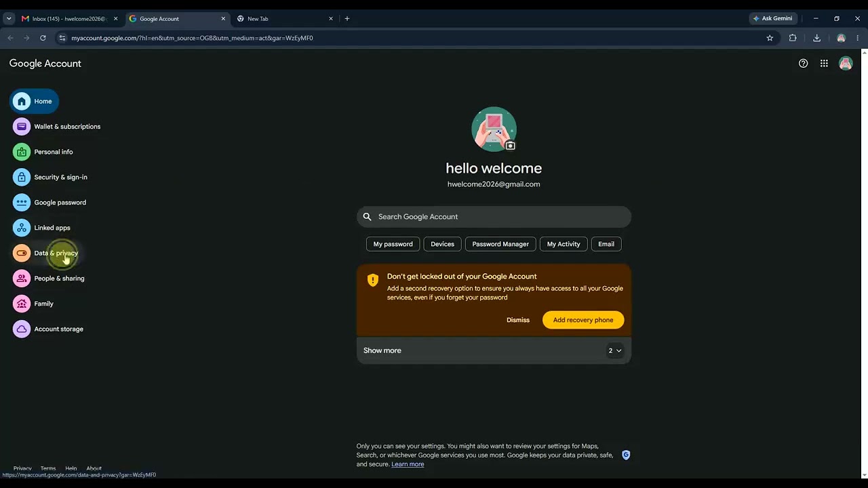The height and width of the screenshot is (488, 868).
Task: Follow the Learn more link
Action: pos(408,464)
